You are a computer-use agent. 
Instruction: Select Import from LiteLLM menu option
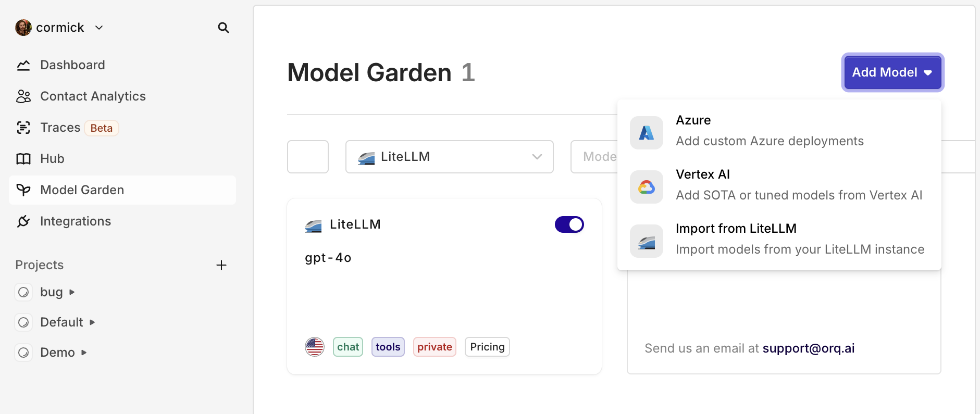(x=779, y=239)
